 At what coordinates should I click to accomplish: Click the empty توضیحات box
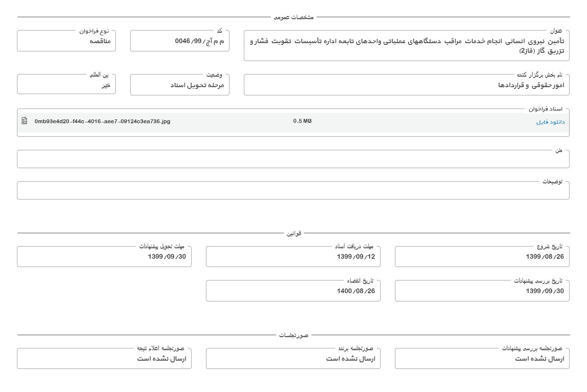point(293,190)
